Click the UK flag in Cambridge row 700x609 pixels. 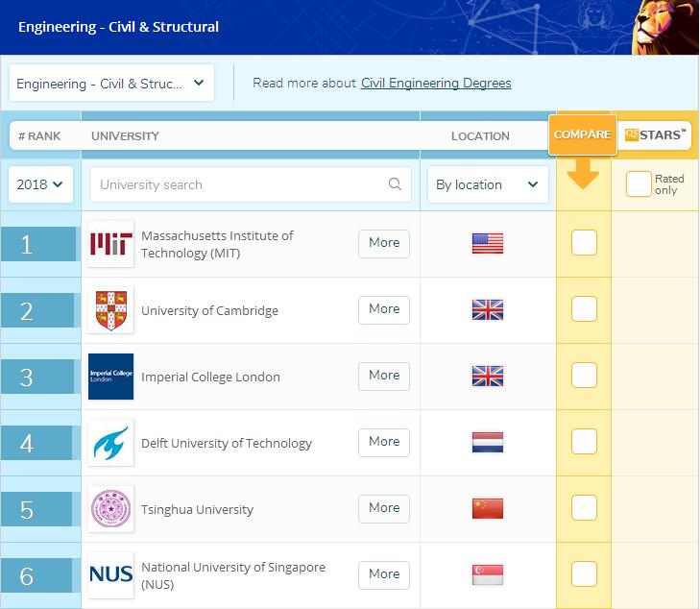(x=488, y=310)
